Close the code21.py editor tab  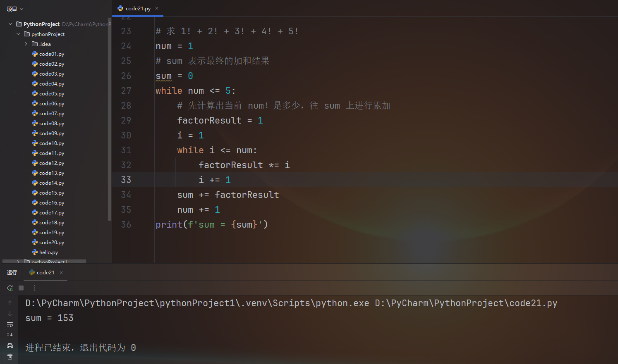point(157,8)
